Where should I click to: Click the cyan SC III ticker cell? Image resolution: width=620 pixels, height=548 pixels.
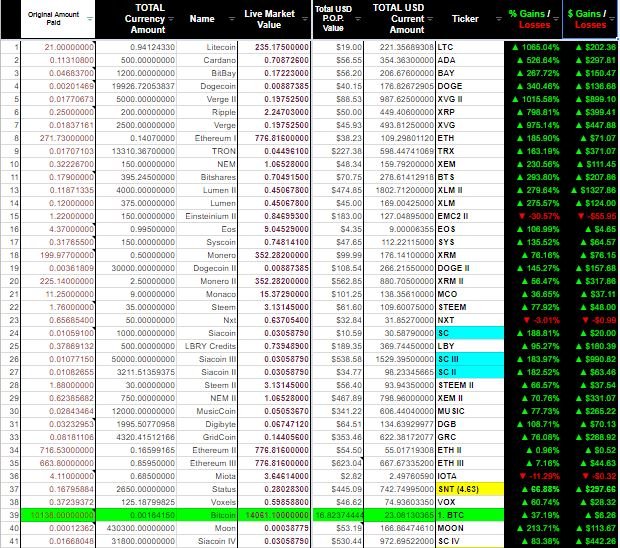[470, 359]
